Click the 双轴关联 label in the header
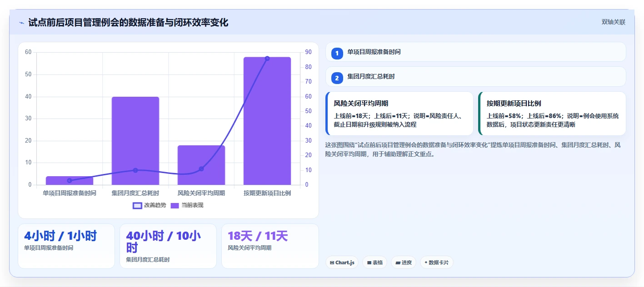Image resolution: width=644 pixels, height=287 pixels. coord(614,22)
